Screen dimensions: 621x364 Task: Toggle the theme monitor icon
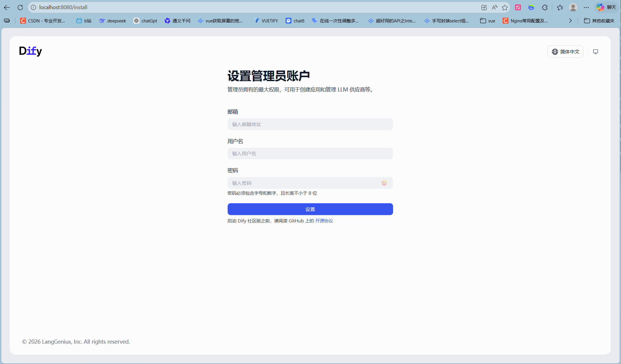tap(596, 52)
